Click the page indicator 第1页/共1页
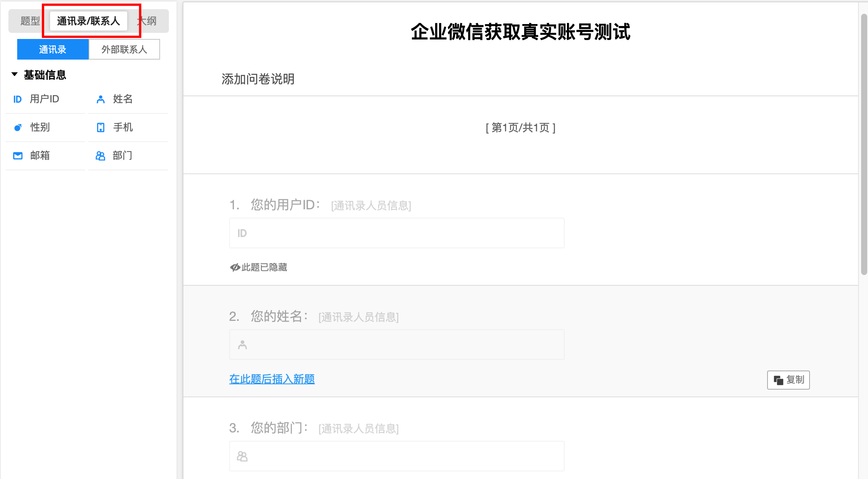 (520, 128)
